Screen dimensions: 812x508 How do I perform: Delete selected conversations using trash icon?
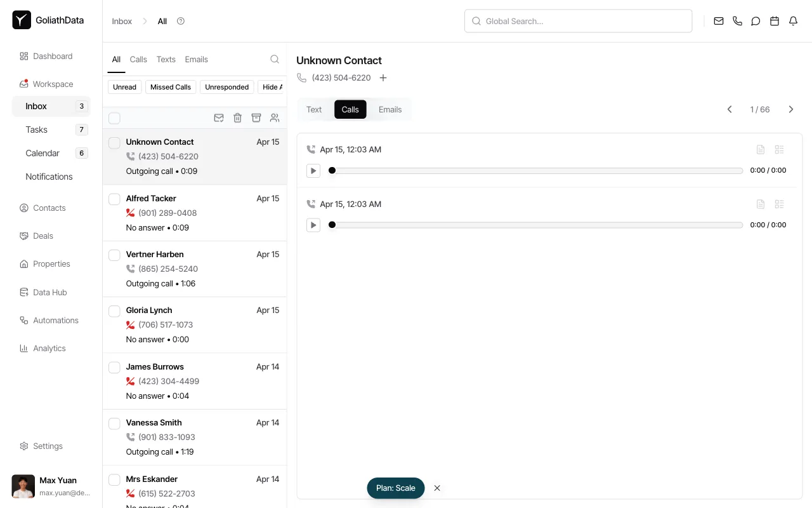[x=237, y=117]
